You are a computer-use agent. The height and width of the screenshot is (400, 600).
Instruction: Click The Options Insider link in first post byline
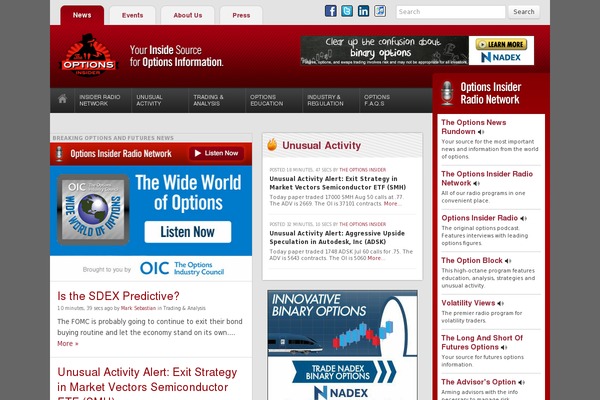[x=363, y=170]
